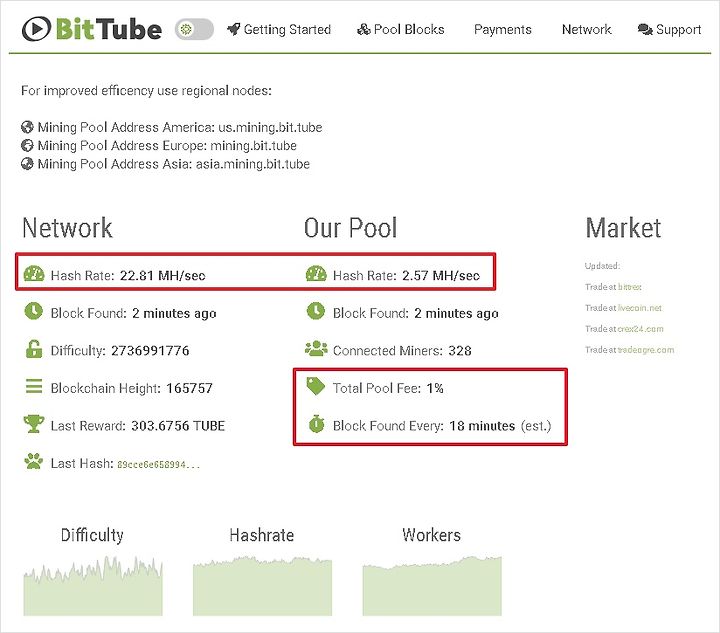Click the network hash rate value 22.81 MH/sec
720x633 pixels.
tap(163, 275)
